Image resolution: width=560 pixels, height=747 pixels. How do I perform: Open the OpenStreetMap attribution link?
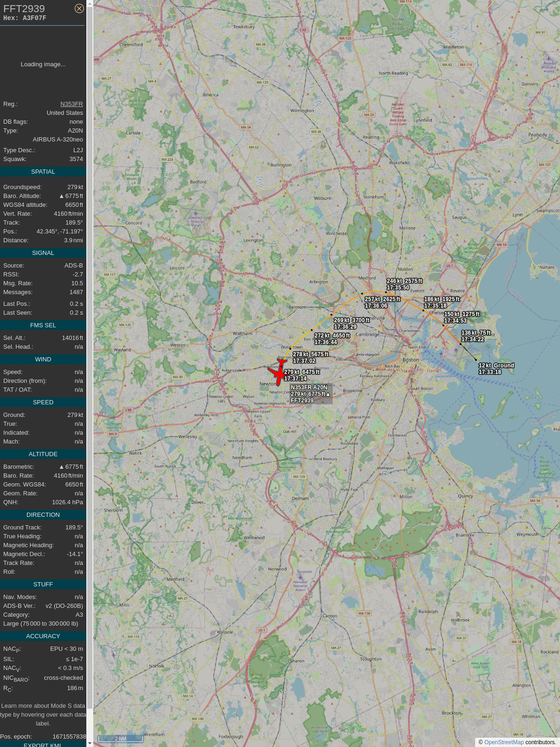tap(504, 742)
